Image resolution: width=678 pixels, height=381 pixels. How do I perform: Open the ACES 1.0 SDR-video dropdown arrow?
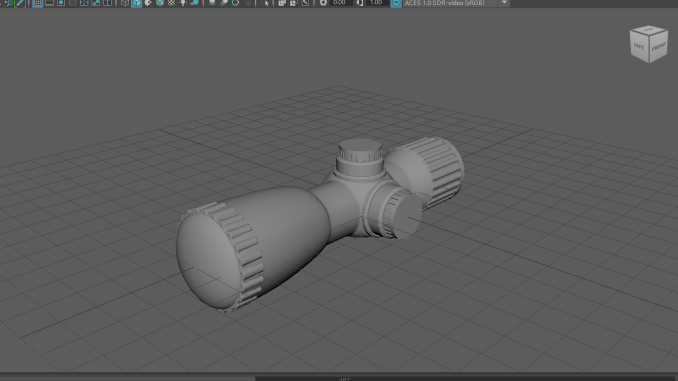[x=504, y=3]
